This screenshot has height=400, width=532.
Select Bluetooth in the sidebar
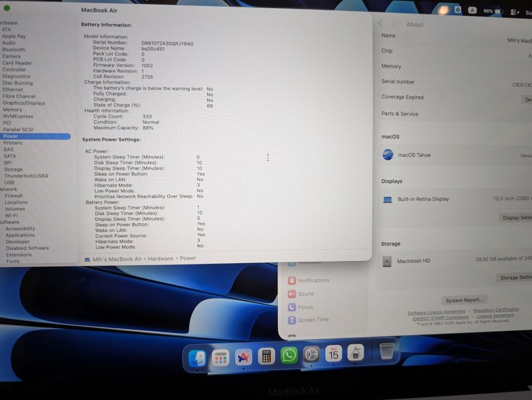(14, 49)
